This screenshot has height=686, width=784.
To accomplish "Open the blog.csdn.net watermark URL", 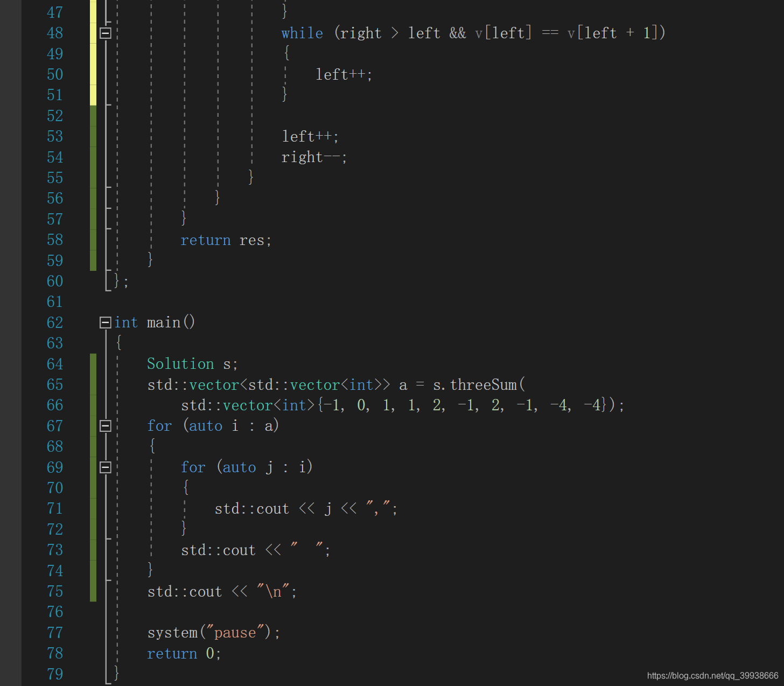I will click(712, 676).
